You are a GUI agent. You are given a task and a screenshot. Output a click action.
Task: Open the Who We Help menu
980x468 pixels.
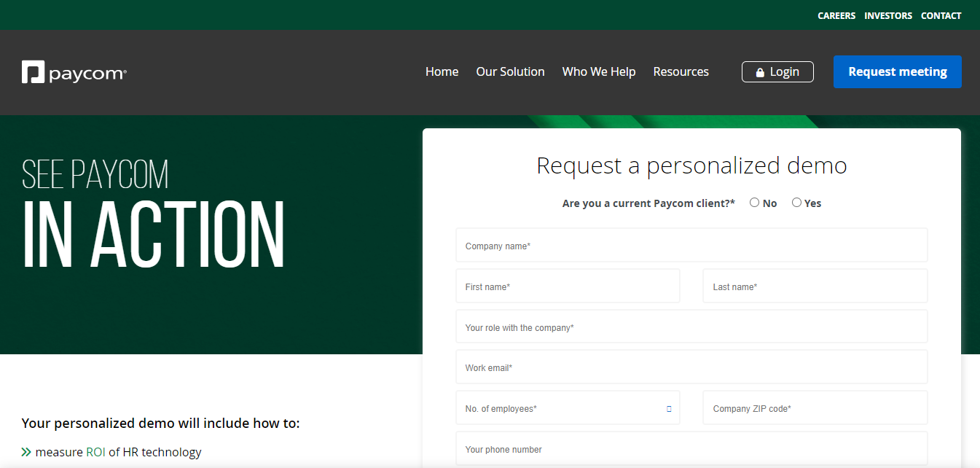[599, 71]
